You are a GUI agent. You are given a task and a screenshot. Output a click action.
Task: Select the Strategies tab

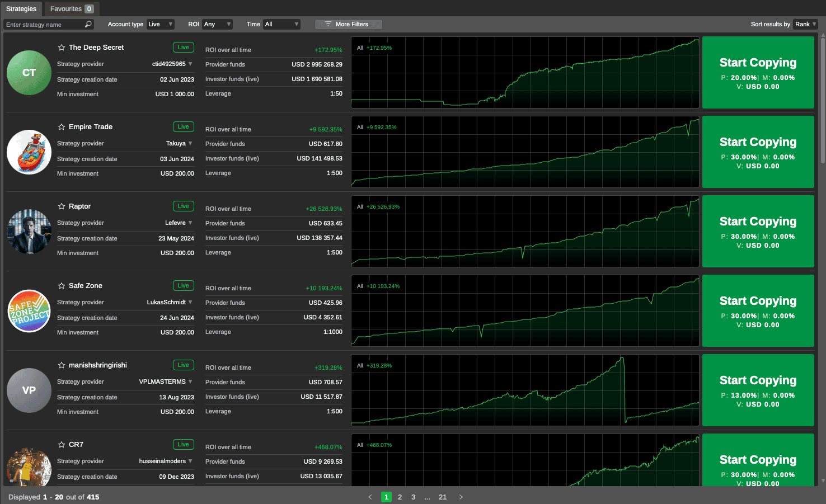point(22,8)
